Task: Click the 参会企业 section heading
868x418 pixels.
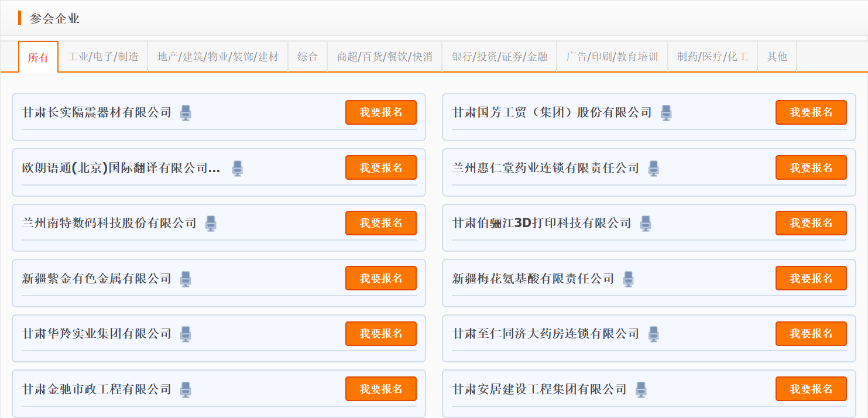Action: (54, 19)
